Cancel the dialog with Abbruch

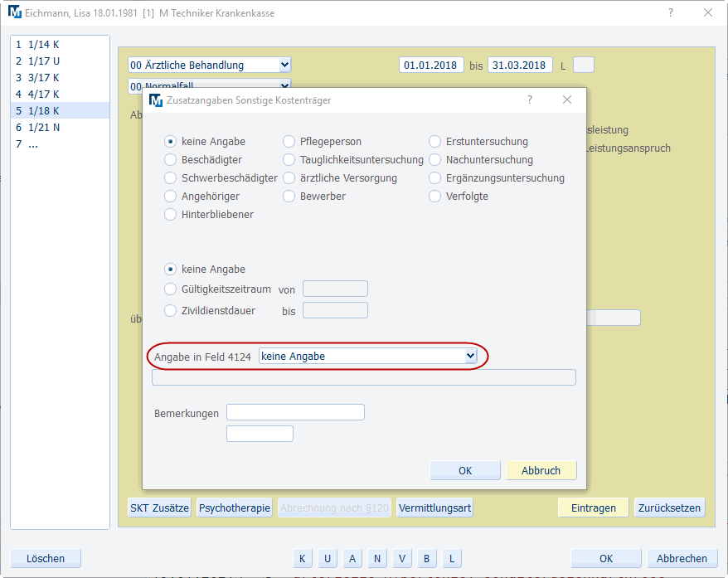(x=541, y=470)
